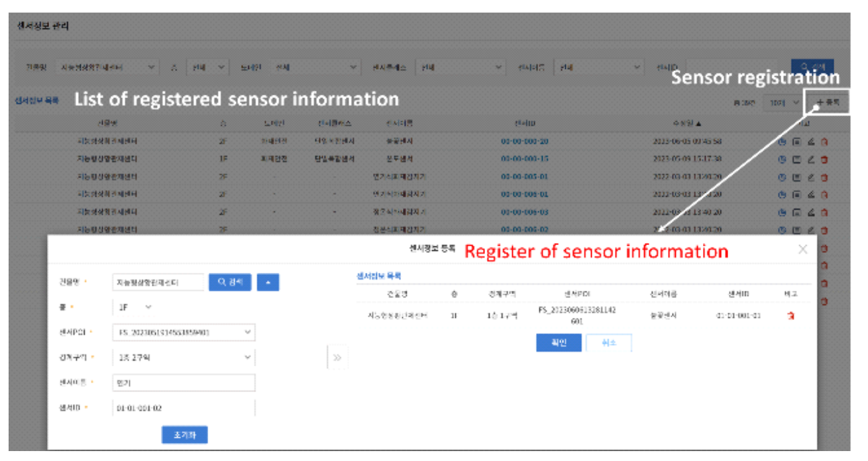Image resolution: width=868 pixels, height=461 pixels.
Task: Click the sensor ID field containing 01-01-001-02
Action: [184, 408]
